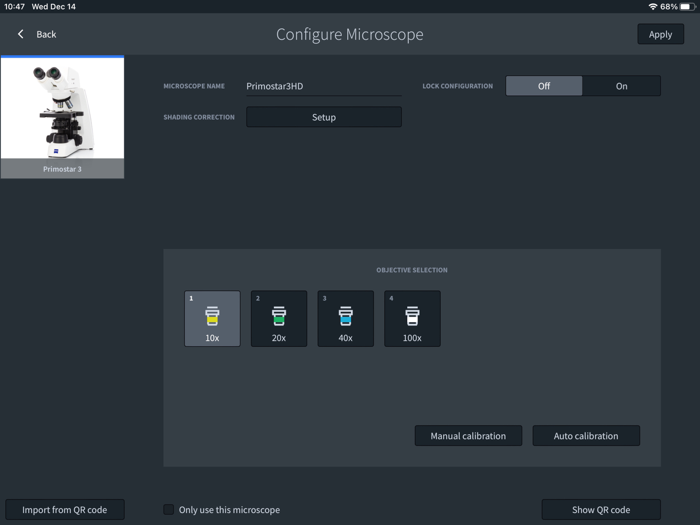The width and height of the screenshot is (700, 525).
Task: Set Lock Configuration to On
Action: pyautogui.click(x=621, y=86)
